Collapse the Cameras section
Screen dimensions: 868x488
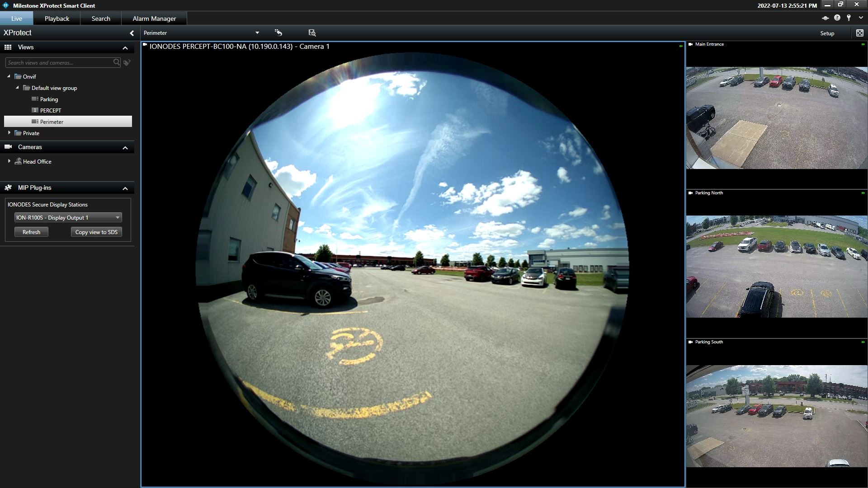pos(125,148)
